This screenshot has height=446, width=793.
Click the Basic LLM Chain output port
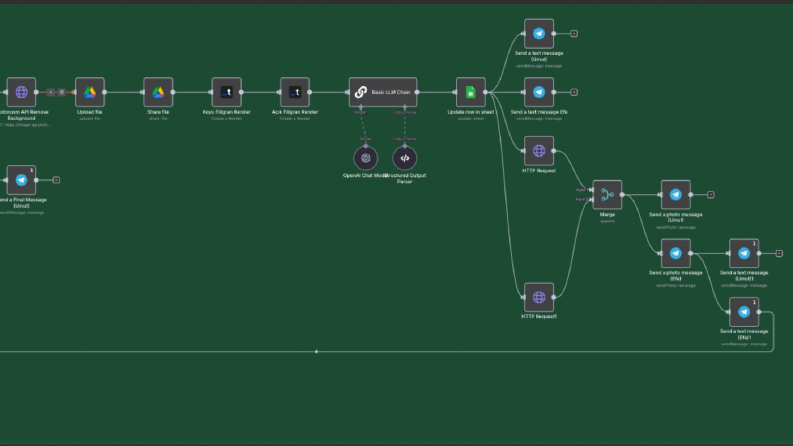pyautogui.click(x=417, y=92)
